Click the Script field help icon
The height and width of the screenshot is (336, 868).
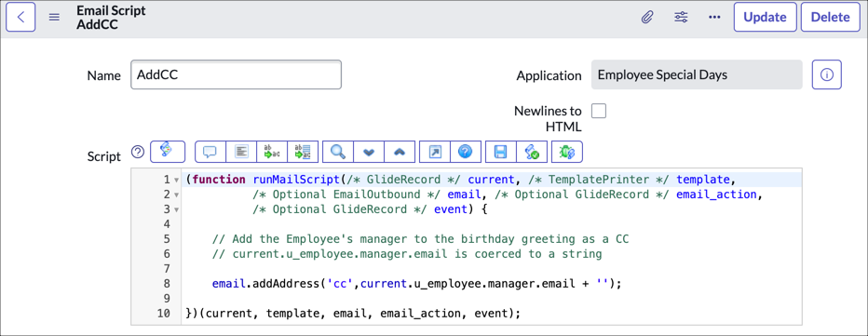tap(137, 152)
